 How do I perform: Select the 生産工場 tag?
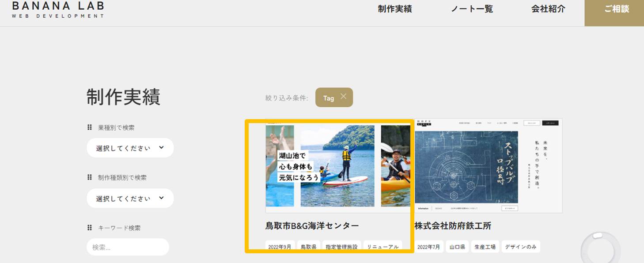tap(485, 247)
